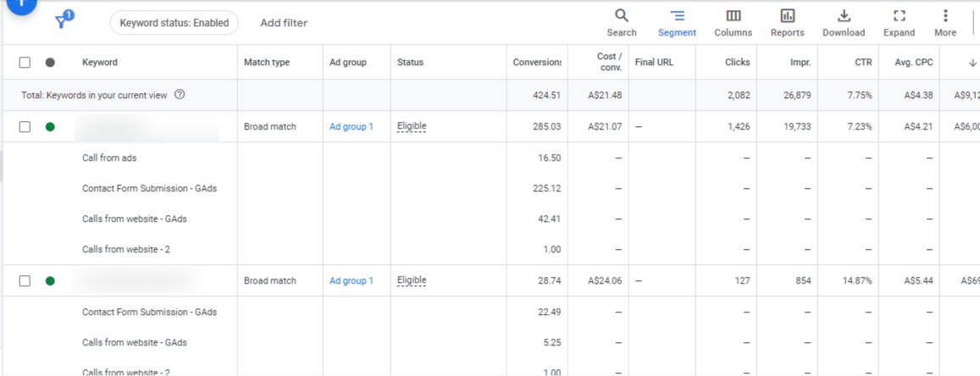
Task: Click total CTR value 7.75%
Action: click(x=860, y=96)
